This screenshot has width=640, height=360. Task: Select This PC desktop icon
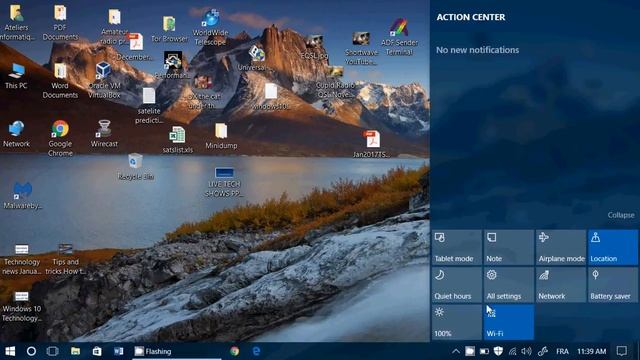[16, 76]
